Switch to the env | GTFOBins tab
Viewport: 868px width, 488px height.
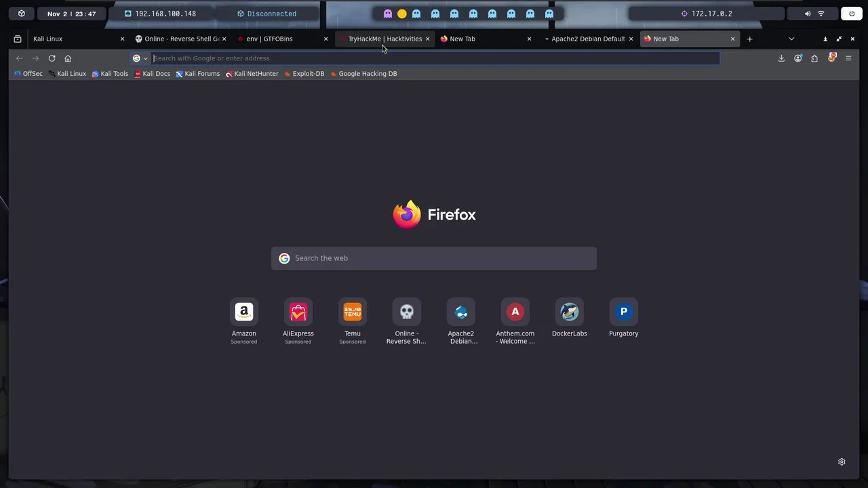tap(281, 39)
